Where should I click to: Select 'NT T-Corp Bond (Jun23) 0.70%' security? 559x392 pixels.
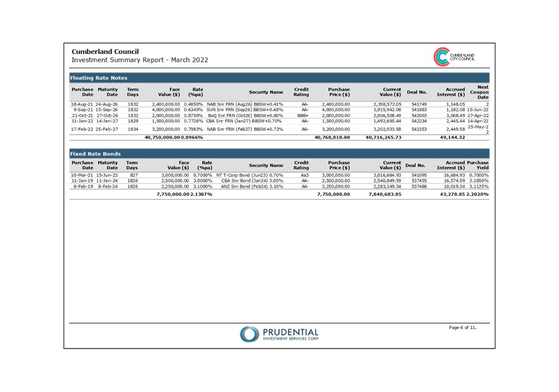click(250, 175)
